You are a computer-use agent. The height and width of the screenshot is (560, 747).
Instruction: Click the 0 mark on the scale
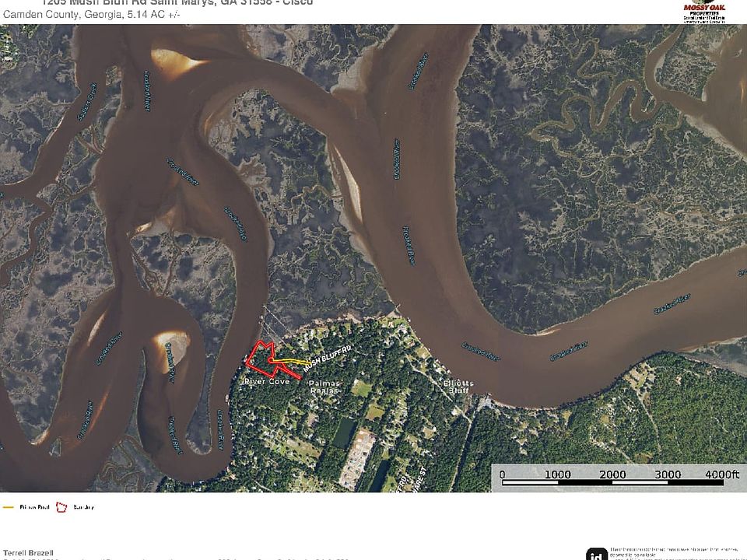point(502,474)
